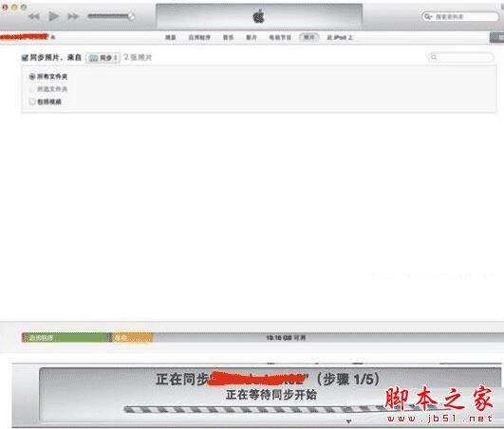504x429 pixels.
Task: Click the fast forward next button
Action: (73, 16)
